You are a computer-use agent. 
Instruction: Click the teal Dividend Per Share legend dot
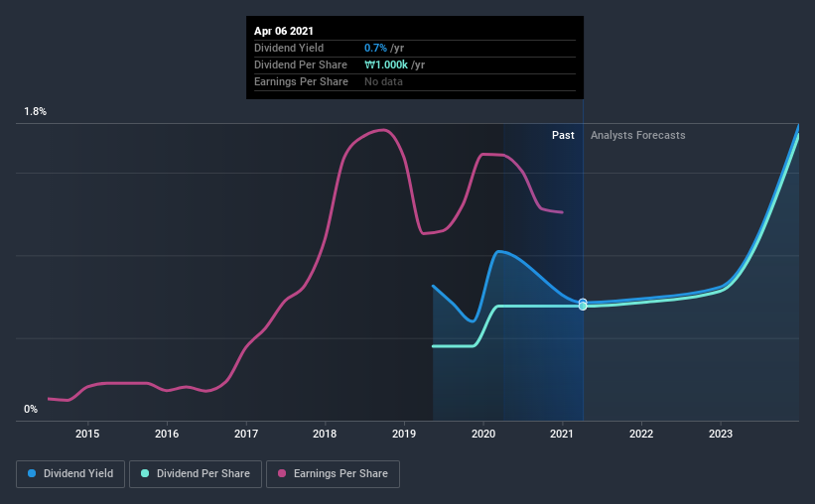click(x=145, y=473)
